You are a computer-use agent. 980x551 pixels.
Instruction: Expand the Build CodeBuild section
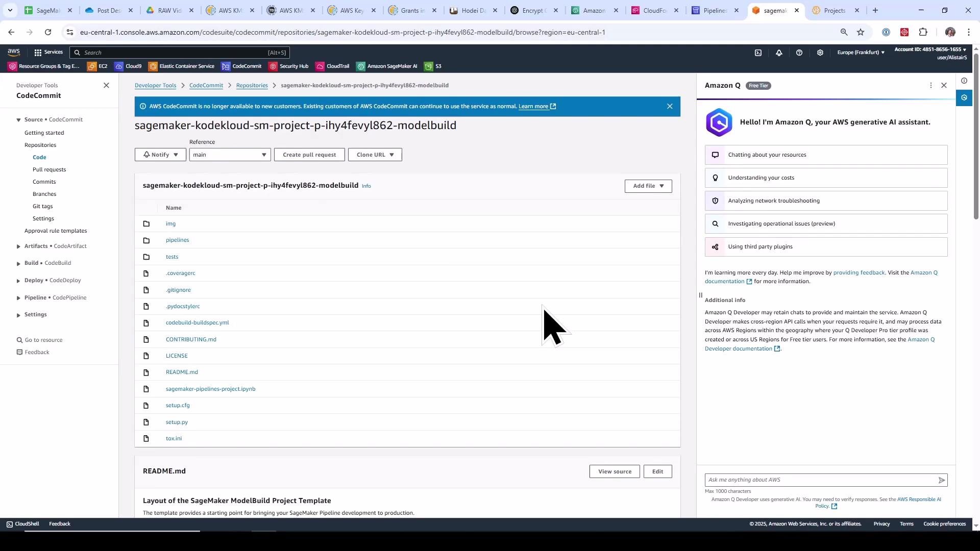point(18,263)
